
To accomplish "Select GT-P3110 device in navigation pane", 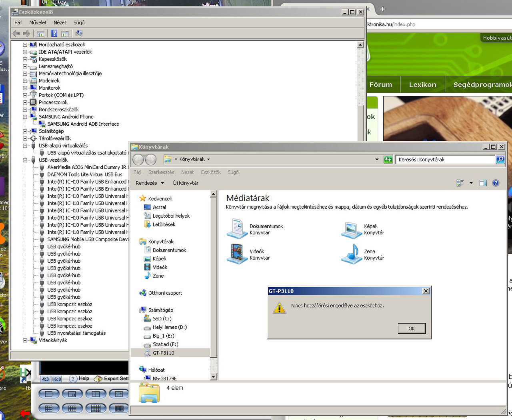I will (163, 353).
